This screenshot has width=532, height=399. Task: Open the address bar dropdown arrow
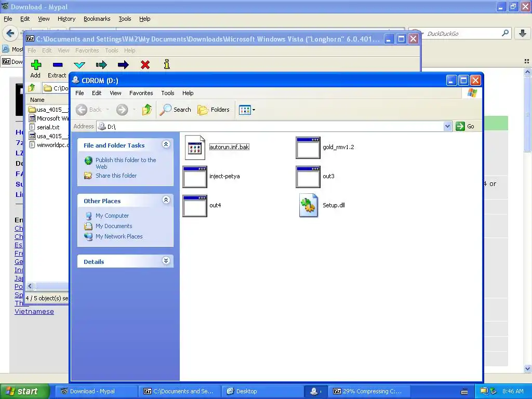(447, 126)
